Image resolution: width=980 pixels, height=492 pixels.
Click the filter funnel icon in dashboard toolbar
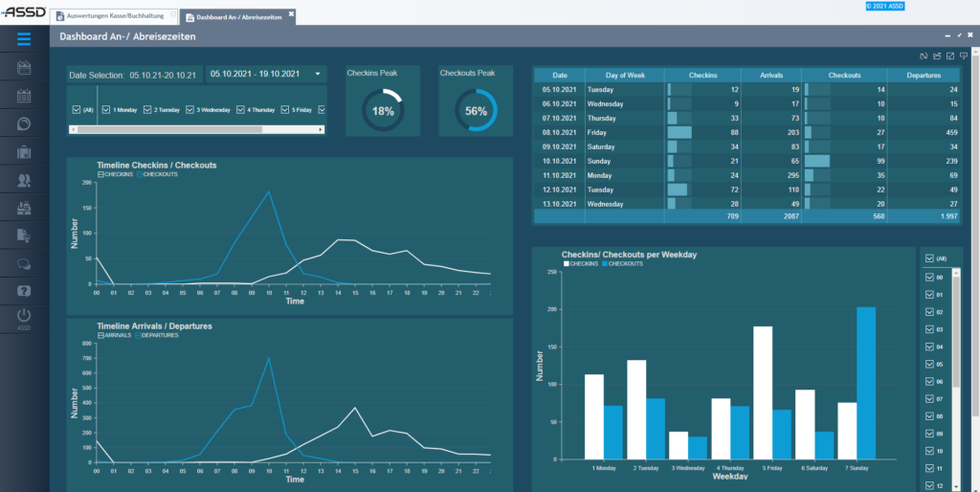(x=964, y=56)
